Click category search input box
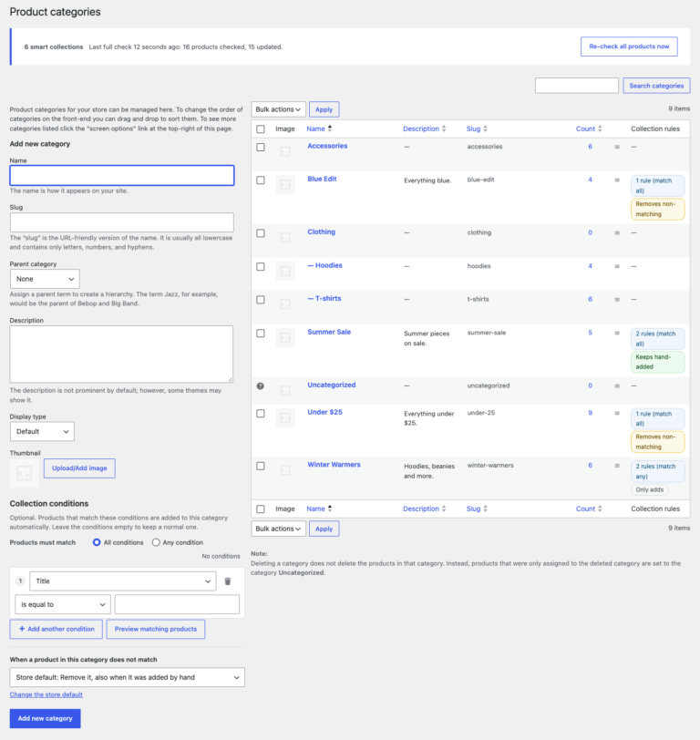Viewport: 700px width, 740px height. (577, 86)
